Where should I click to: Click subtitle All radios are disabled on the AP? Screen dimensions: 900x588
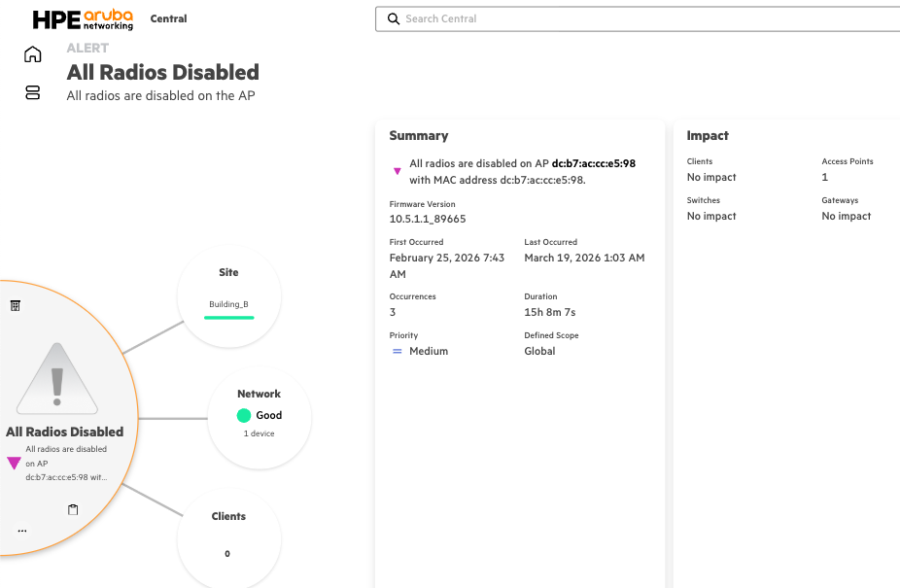pos(160,96)
